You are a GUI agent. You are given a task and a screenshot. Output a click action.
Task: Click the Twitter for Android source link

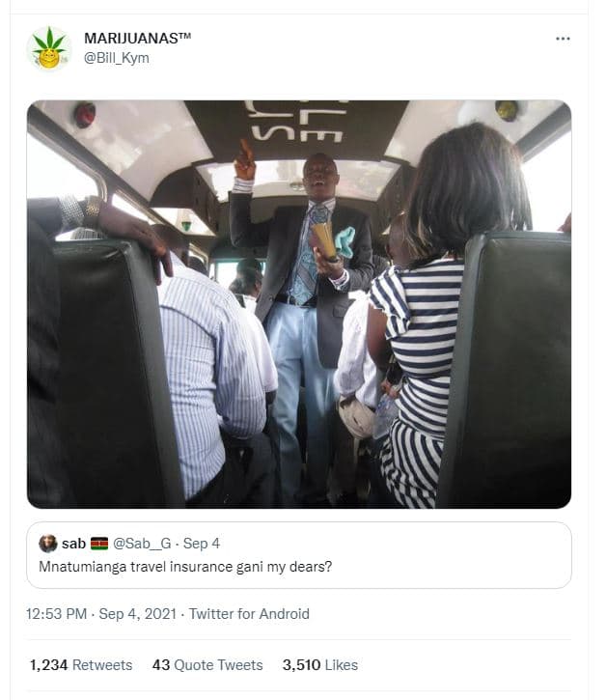coord(249,614)
